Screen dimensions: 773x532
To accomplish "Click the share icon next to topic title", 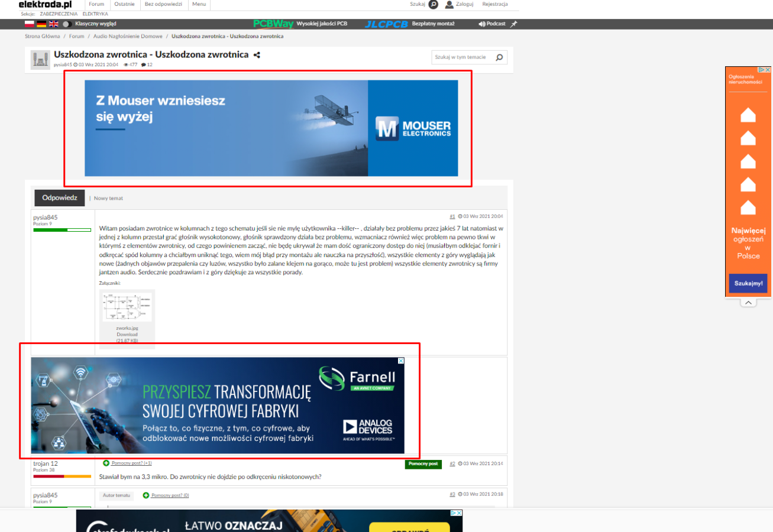I will (x=257, y=55).
